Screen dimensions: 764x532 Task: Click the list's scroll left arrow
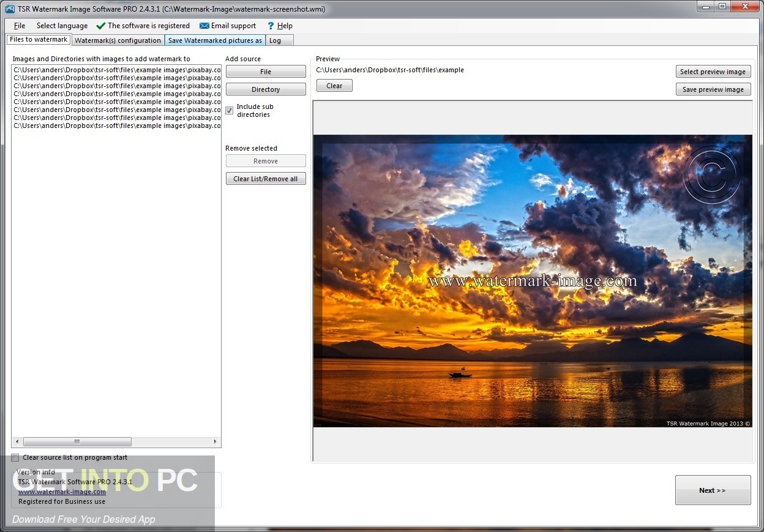[x=17, y=441]
